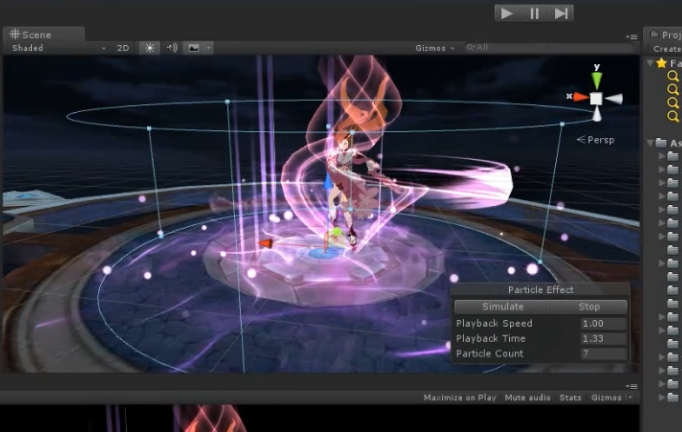682x432 pixels.
Task: Open the Scene panel options menu icon
Action: pyautogui.click(x=632, y=37)
